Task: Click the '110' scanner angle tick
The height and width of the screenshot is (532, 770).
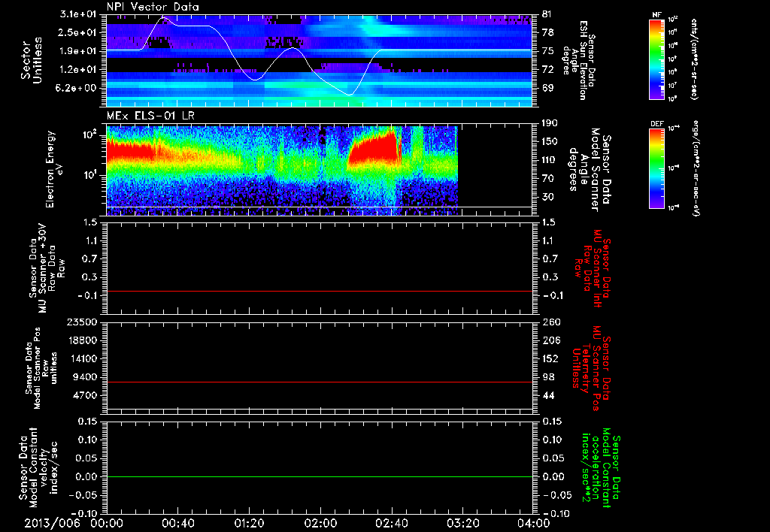Action: coord(550,160)
